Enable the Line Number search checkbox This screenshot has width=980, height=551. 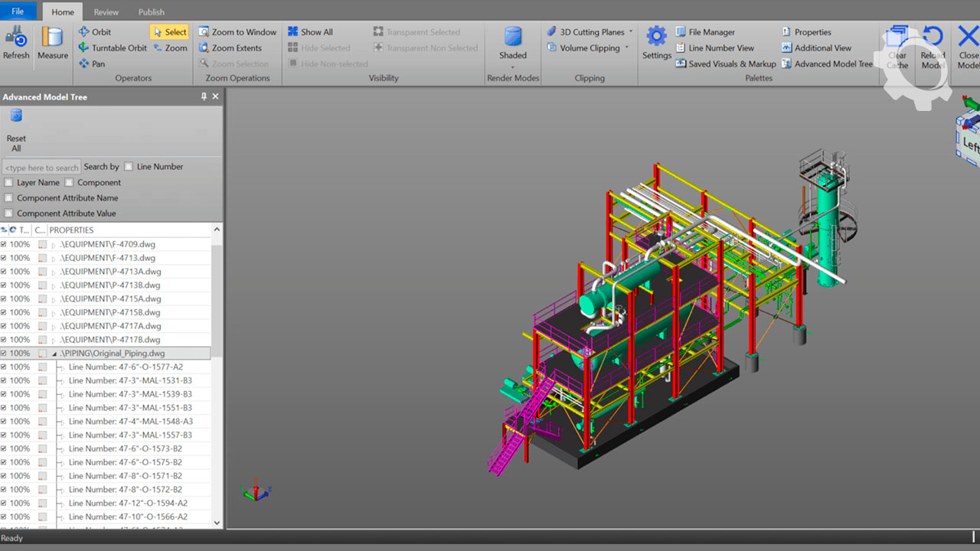[129, 167]
